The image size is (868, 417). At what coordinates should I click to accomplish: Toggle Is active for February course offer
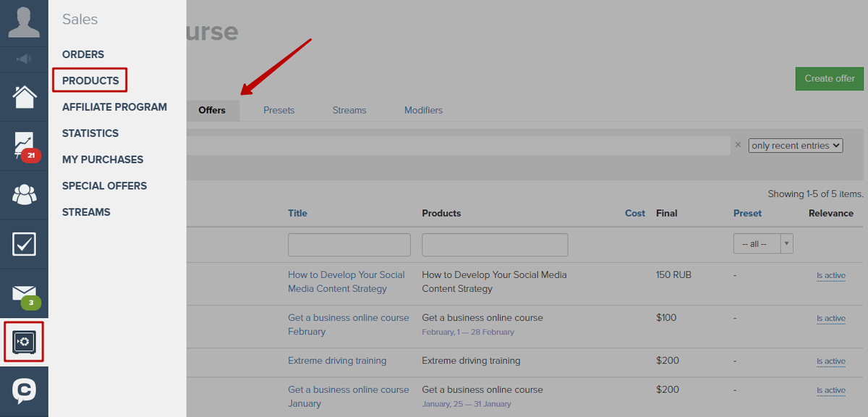pos(831,318)
